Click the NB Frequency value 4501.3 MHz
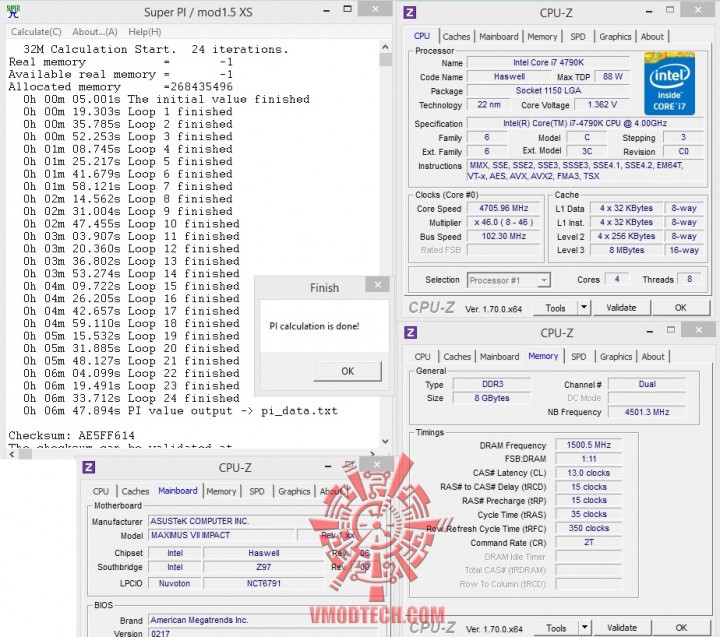 pos(647,412)
